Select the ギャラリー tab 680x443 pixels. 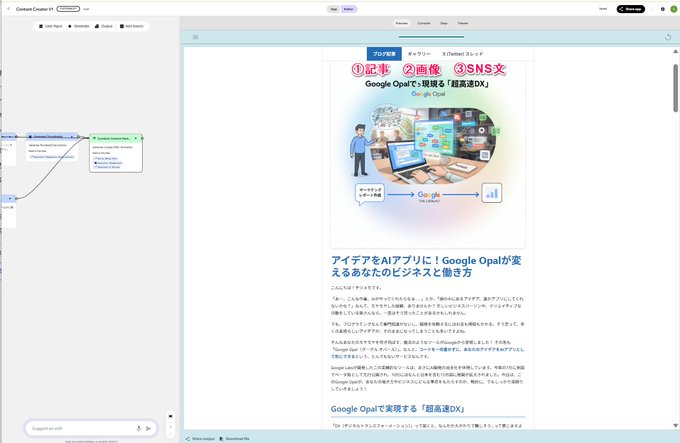tap(419, 54)
